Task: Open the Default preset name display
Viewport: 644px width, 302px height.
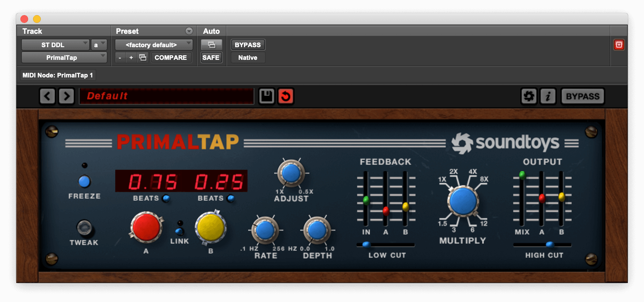Action: pos(166,96)
